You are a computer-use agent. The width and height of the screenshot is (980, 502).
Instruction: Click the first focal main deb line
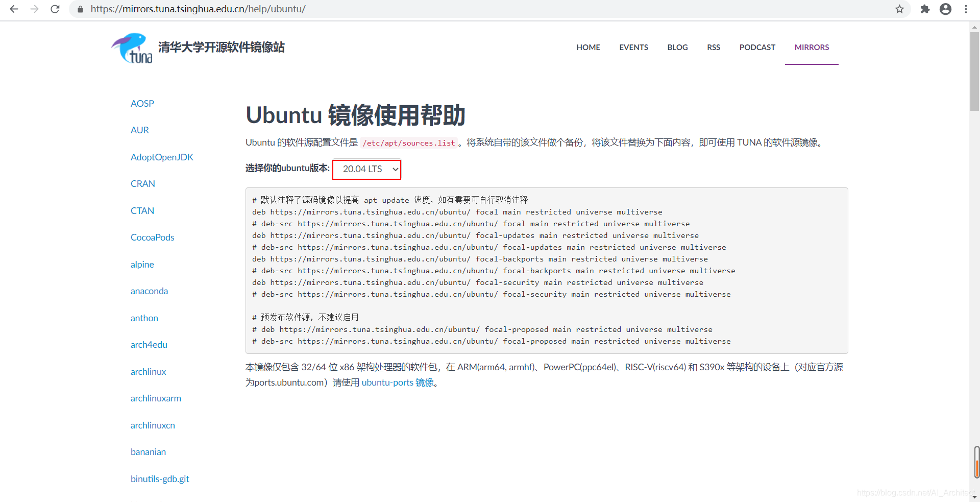pyautogui.click(x=457, y=212)
